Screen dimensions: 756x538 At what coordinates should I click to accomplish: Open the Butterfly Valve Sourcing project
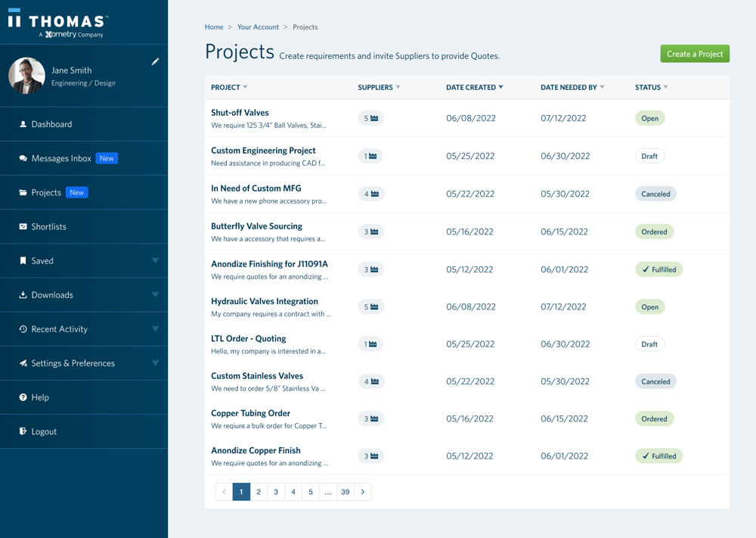(x=256, y=226)
